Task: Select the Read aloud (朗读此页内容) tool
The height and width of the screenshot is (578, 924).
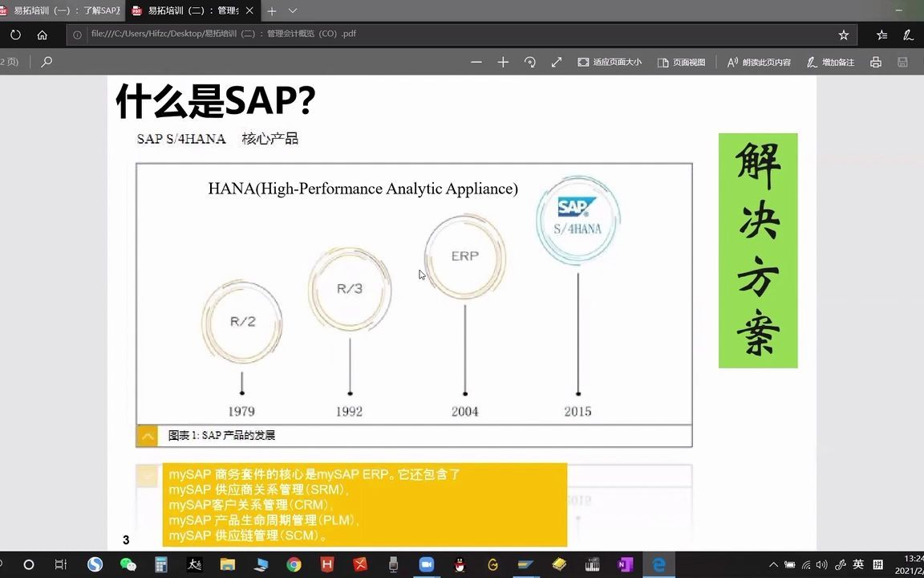Action: coord(757,62)
